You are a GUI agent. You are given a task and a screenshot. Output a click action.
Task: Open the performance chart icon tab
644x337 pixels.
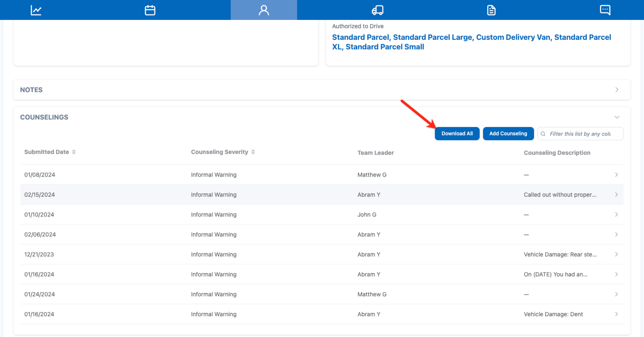point(36,10)
